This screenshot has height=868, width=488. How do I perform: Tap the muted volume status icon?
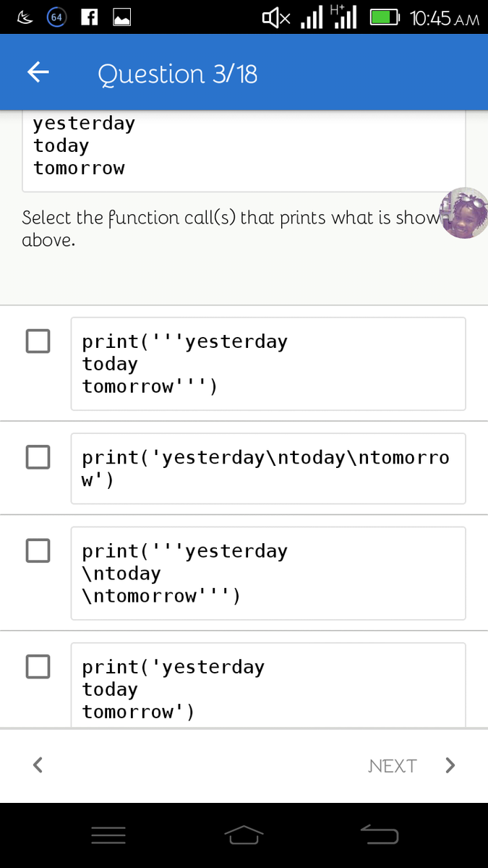pos(275,17)
